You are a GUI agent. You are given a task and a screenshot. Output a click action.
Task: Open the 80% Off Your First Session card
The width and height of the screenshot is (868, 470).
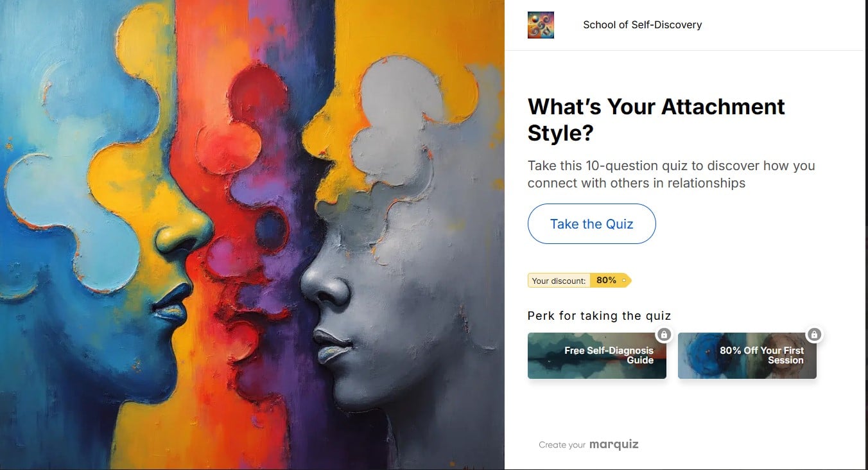pyautogui.click(x=747, y=356)
